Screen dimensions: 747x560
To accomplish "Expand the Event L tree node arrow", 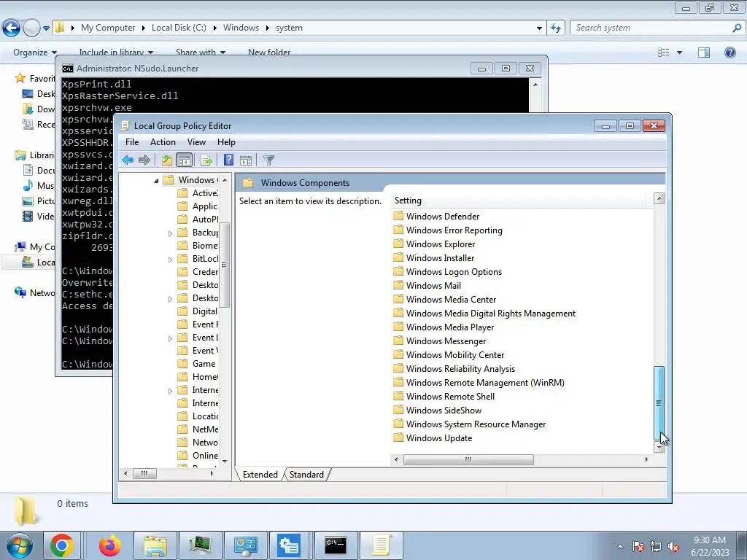I will click(170, 338).
